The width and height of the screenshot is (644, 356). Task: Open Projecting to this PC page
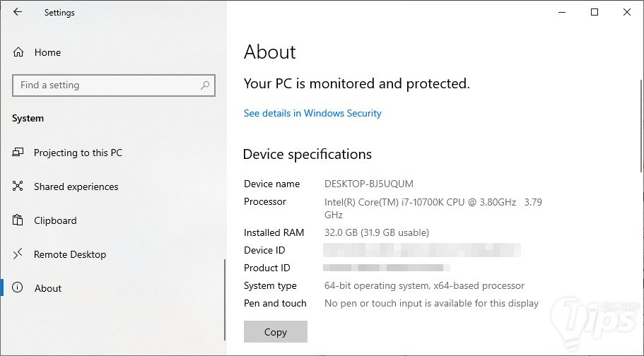point(78,153)
